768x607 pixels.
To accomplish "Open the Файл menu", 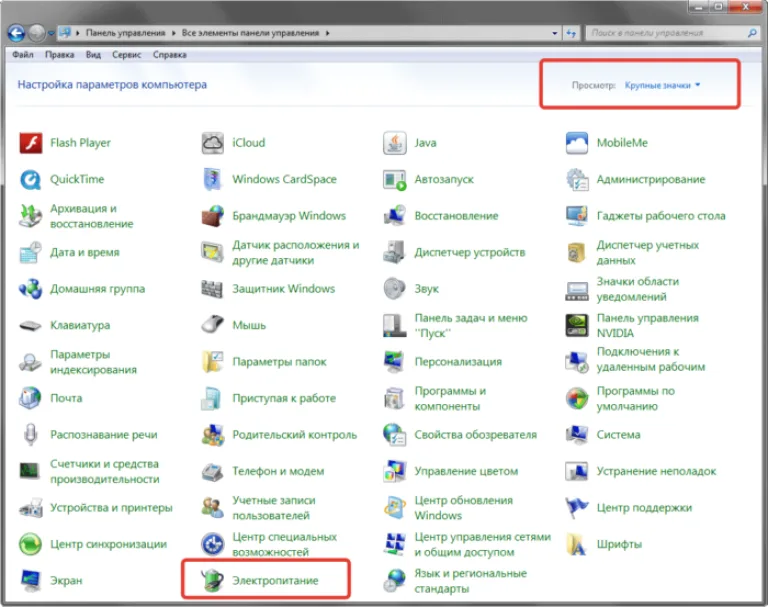I will tap(23, 55).
